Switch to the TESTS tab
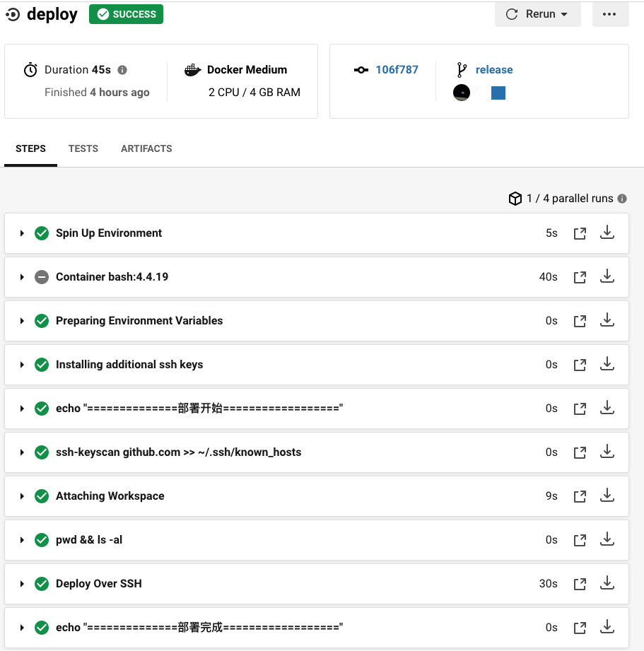Screen dimensions: 644x651 click(83, 148)
